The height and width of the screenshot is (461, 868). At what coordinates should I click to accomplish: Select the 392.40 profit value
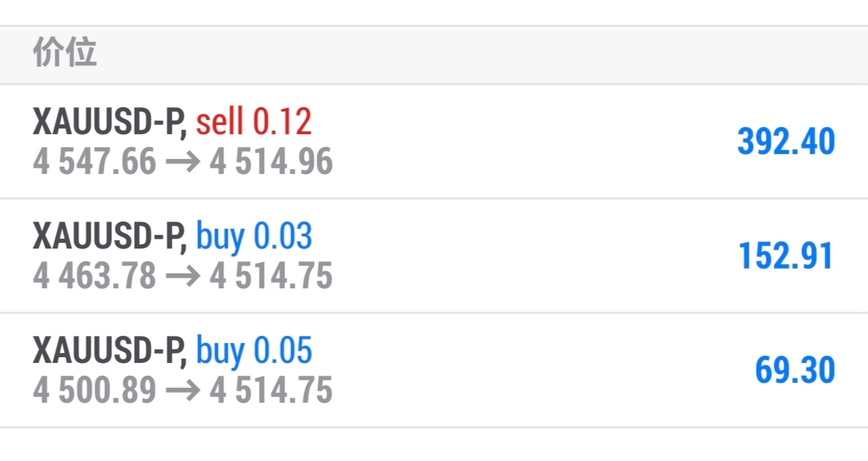coord(786,141)
